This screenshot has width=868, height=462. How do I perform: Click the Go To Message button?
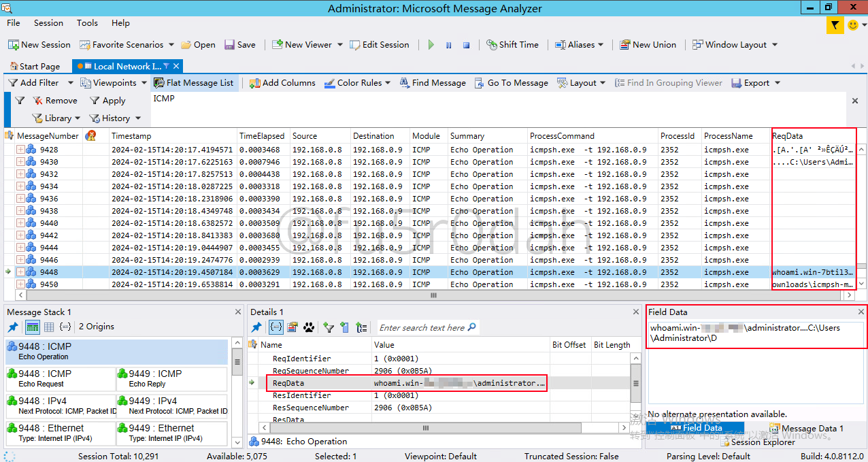click(x=511, y=82)
